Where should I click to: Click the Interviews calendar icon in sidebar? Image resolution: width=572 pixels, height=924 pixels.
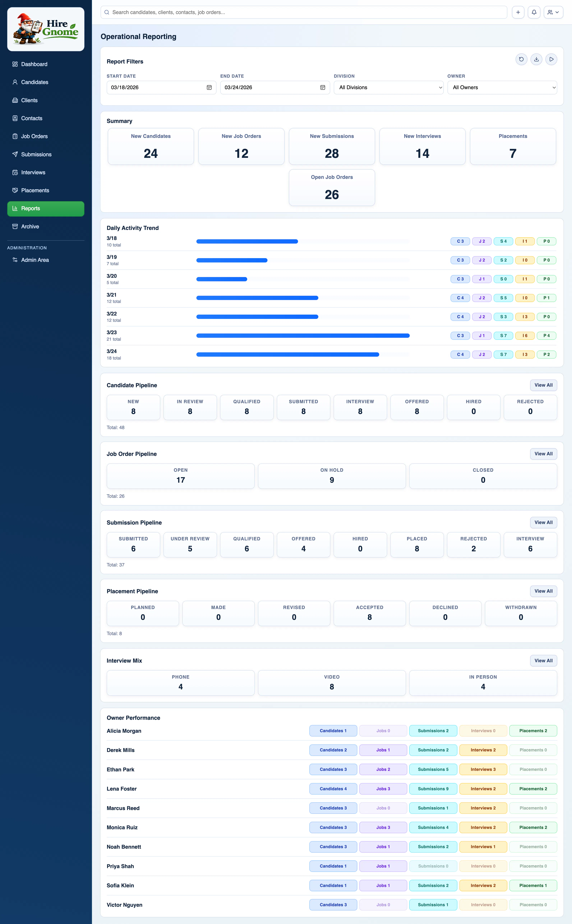point(15,173)
